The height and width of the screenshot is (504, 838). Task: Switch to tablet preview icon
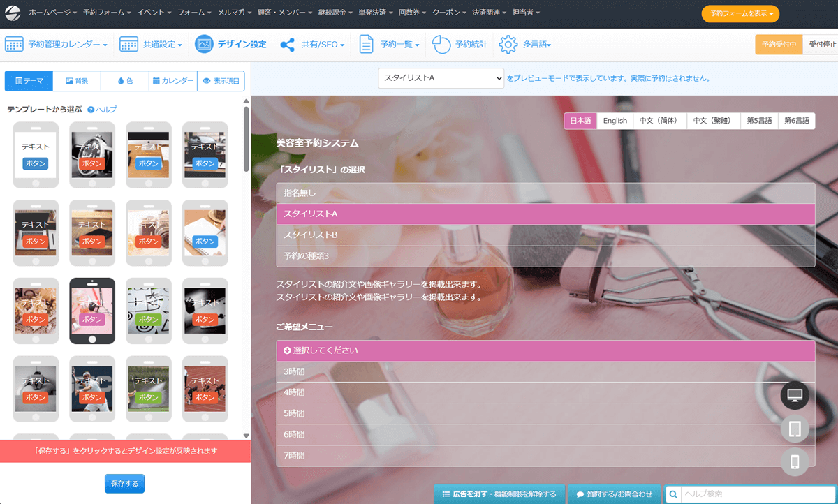tap(795, 429)
